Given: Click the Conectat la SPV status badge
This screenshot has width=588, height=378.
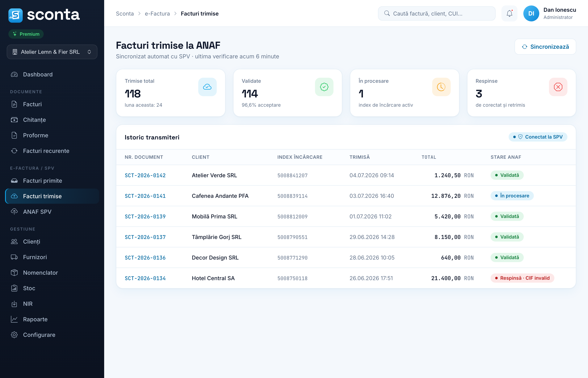Looking at the screenshot, I should click(x=538, y=137).
